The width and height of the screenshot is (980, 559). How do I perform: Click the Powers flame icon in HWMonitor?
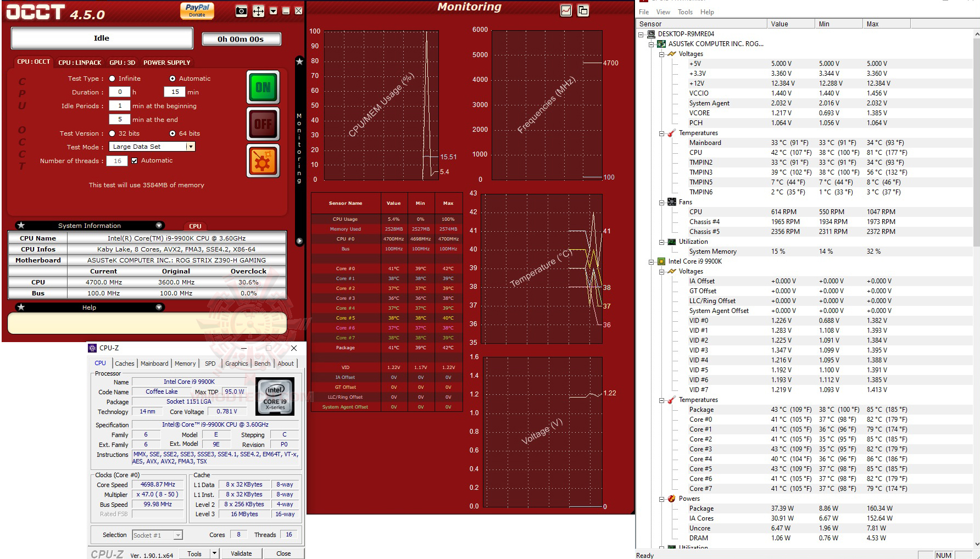pyautogui.click(x=671, y=499)
